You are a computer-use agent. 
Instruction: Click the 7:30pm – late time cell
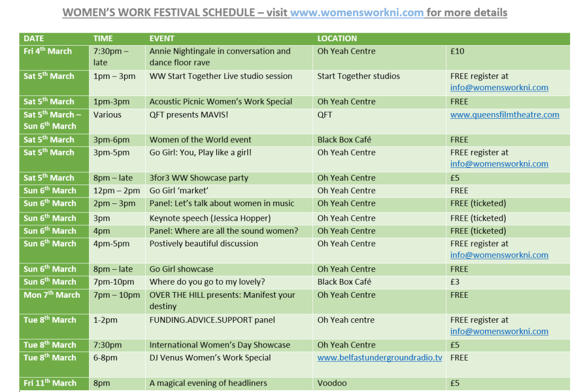tap(117, 58)
